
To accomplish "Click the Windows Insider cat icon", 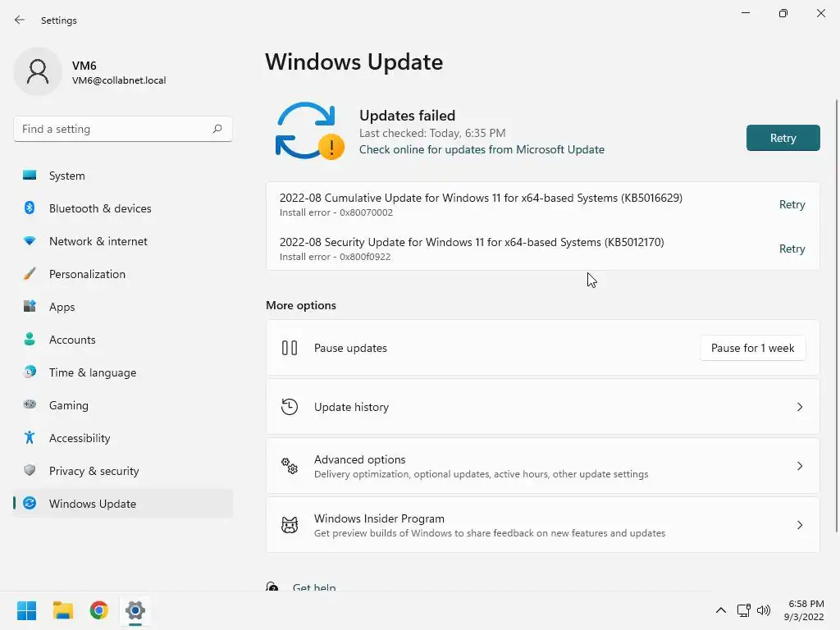I will pyautogui.click(x=290, y=524).
